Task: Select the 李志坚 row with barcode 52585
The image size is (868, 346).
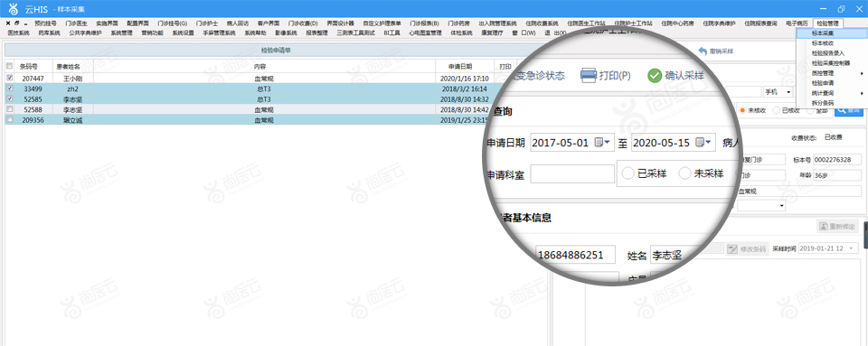Action: [247, 99]
